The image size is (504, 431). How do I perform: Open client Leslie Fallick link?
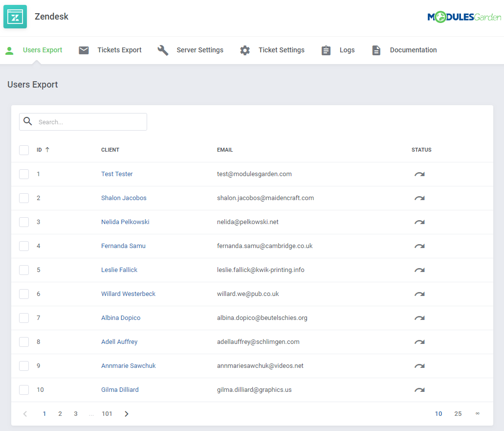tap(119, 270)
